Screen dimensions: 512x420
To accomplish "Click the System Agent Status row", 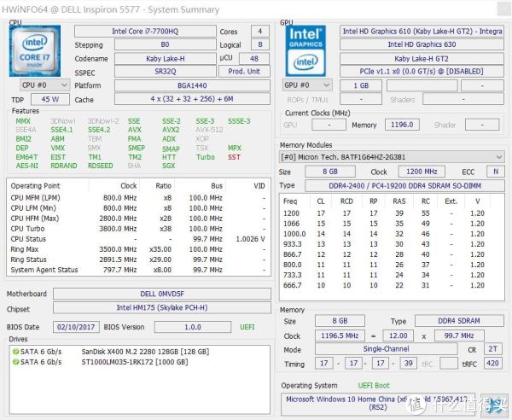I will (139, 270).
